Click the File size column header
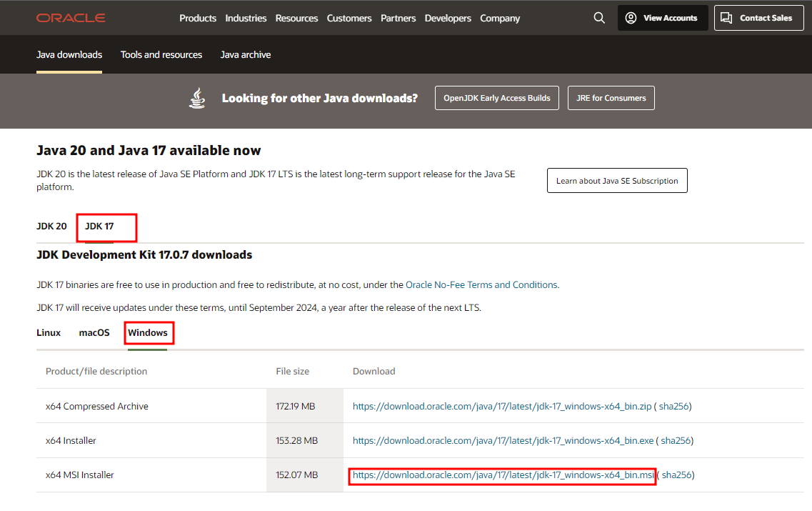 point(293,371)
